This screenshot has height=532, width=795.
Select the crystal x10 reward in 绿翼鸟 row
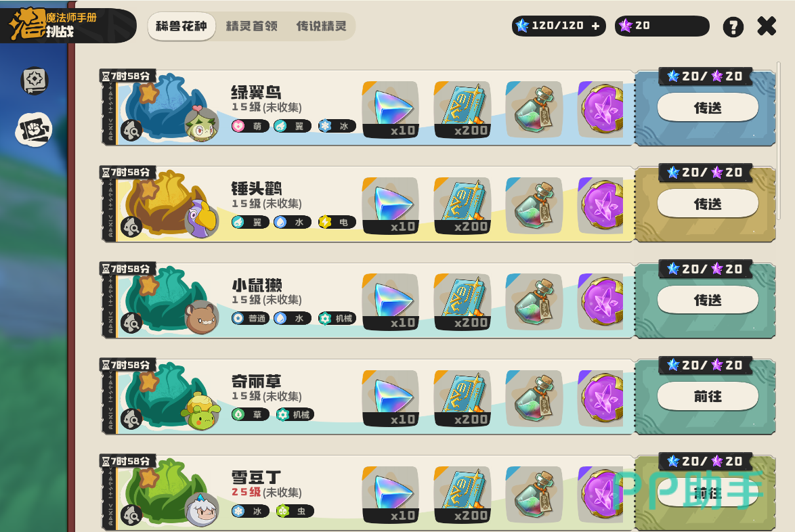[x=391, y=110]
